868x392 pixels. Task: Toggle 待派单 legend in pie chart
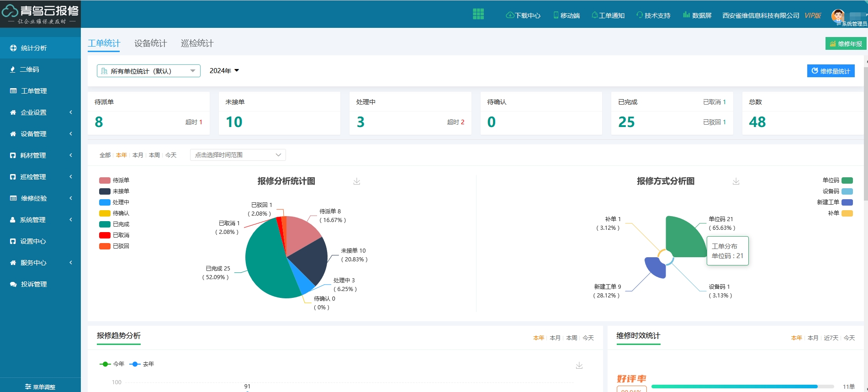105,180
